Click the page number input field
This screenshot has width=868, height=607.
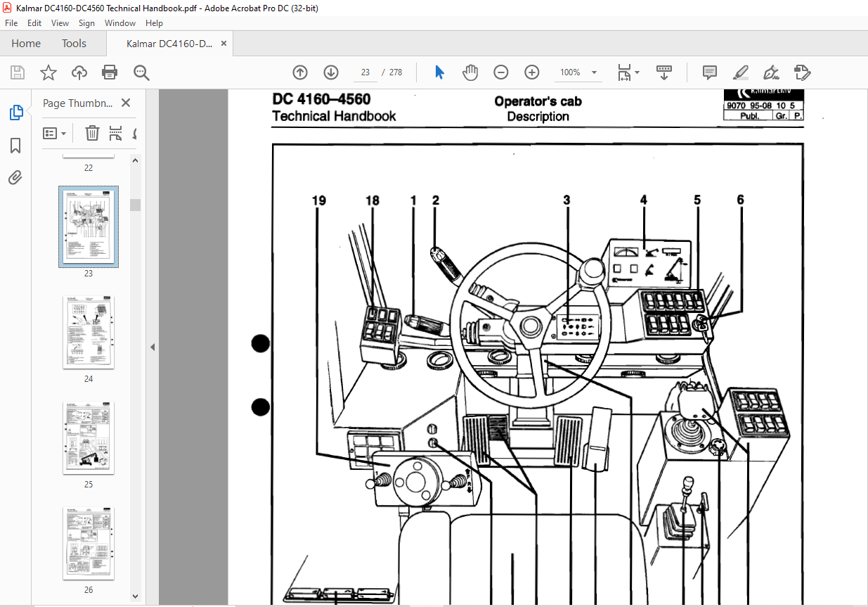[x=365, y=72]
